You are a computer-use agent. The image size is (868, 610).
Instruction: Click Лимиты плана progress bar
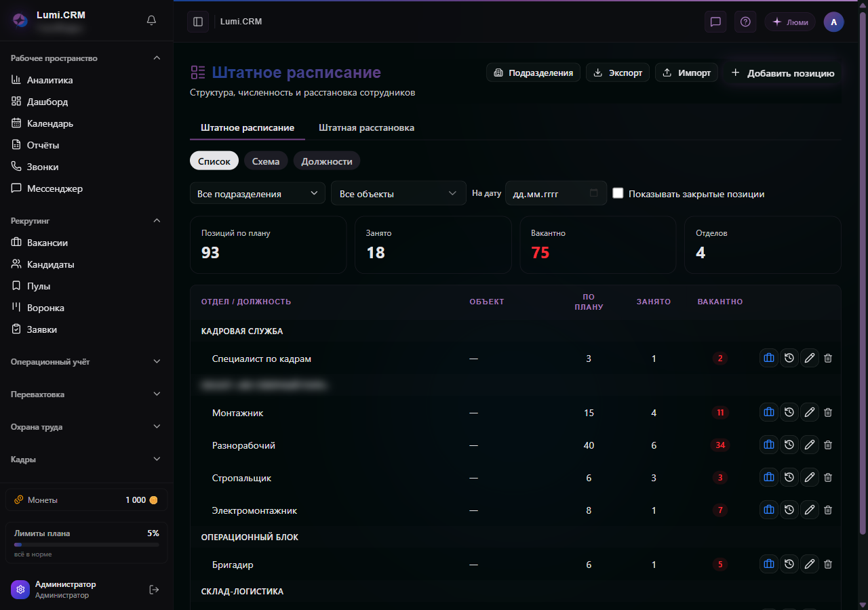tap(87, 544)
